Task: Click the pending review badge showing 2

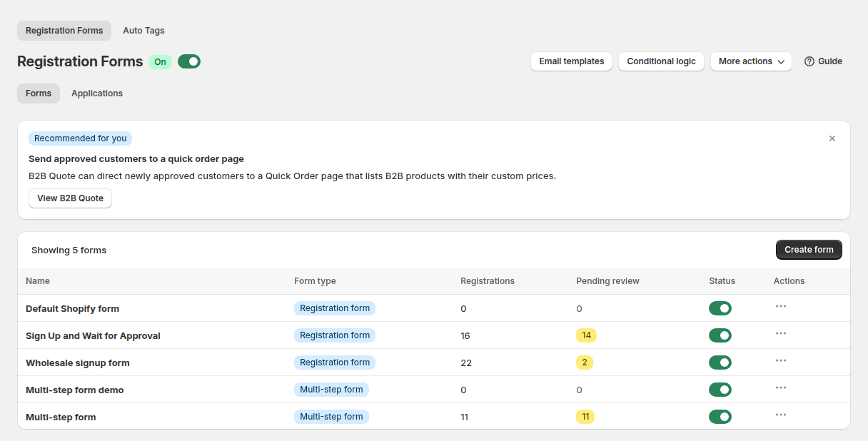Action: click(585, 363)
